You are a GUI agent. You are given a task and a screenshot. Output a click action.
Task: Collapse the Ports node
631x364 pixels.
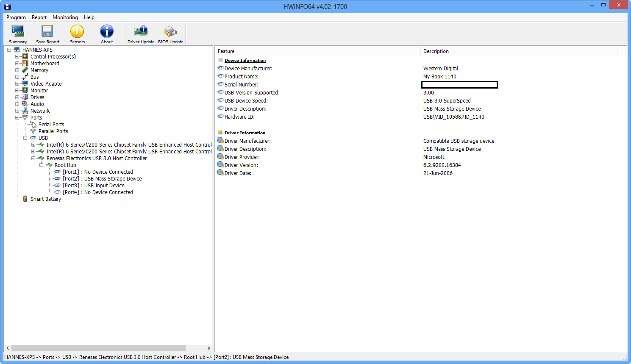pos(17,117)
